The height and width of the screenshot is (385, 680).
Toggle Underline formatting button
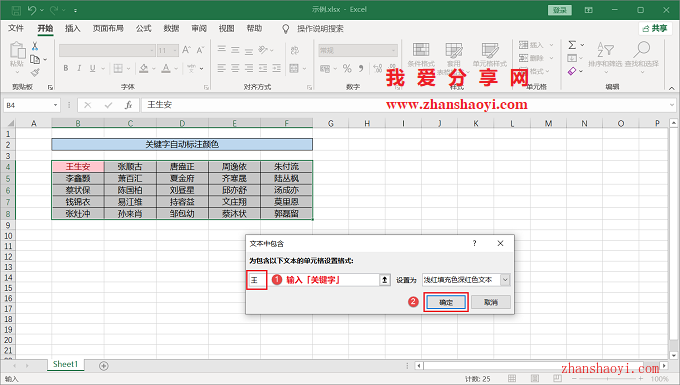pyautogui.click(x=92, y=68)
